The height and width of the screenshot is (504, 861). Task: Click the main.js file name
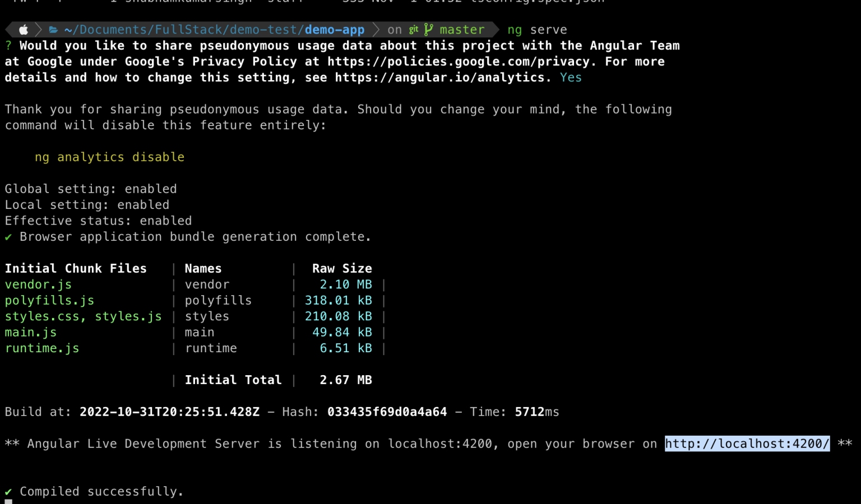click(31, 333)
